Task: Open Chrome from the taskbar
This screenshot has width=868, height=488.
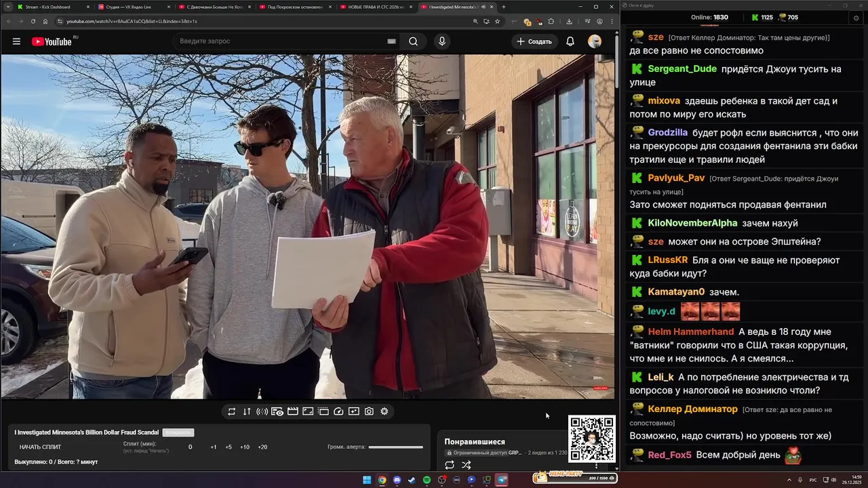Action: point(382,480)
